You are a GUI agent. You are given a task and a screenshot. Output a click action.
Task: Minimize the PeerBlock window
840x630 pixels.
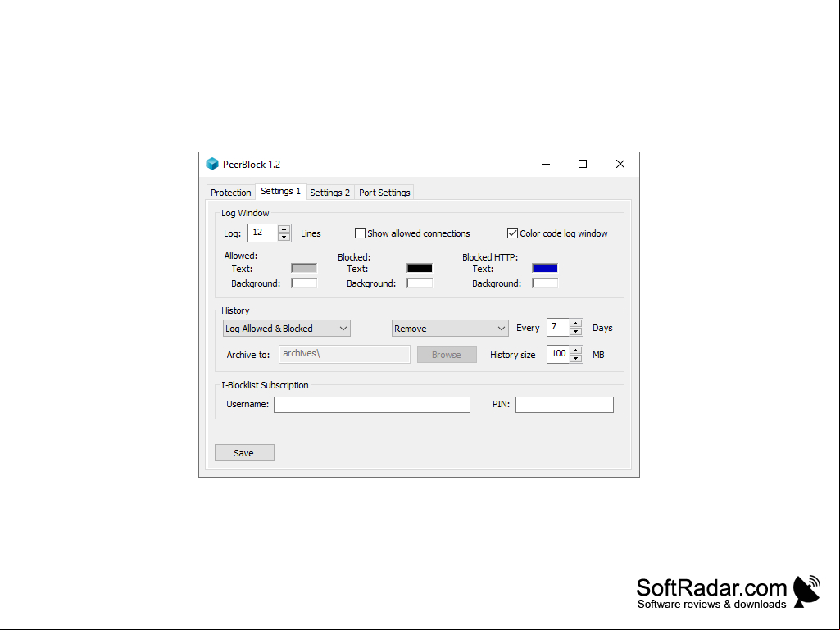coord(546,165)
